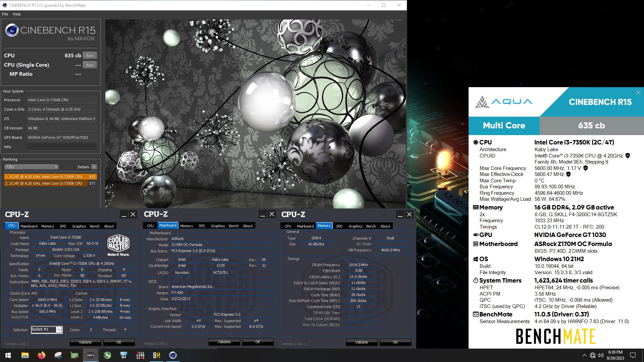Open Memory tab in first CPU-Z window

[x=48, y=226]
